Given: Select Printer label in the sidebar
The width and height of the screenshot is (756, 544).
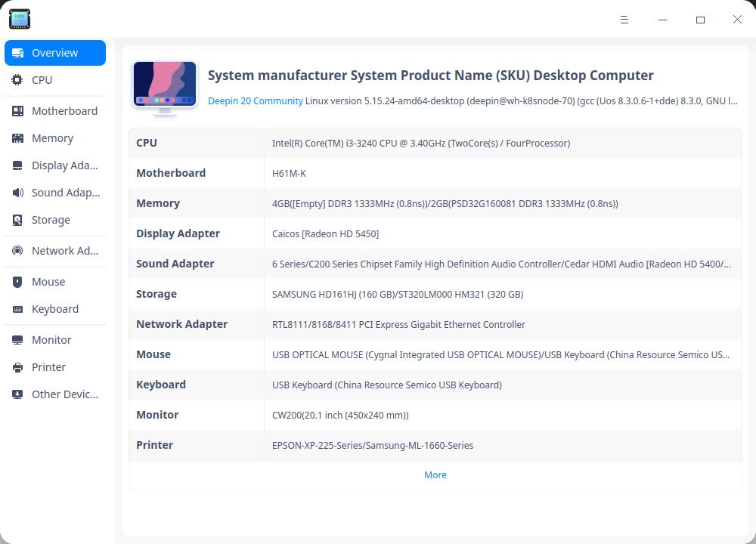Looking at the screenshot, I should click(x=48, y=368).
